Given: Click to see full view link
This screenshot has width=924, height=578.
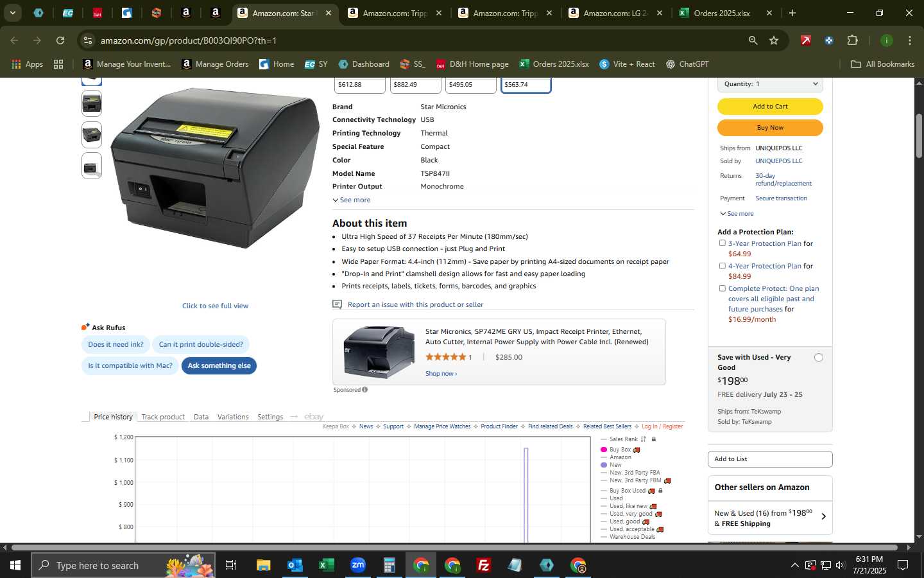Looking at the screenshot, I should tap(215, 306).
